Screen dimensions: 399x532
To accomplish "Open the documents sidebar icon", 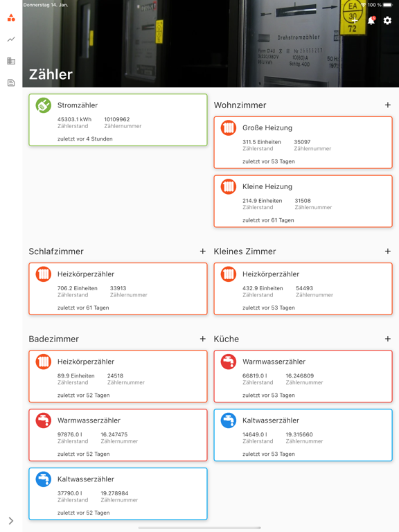I will coord(11,83).
